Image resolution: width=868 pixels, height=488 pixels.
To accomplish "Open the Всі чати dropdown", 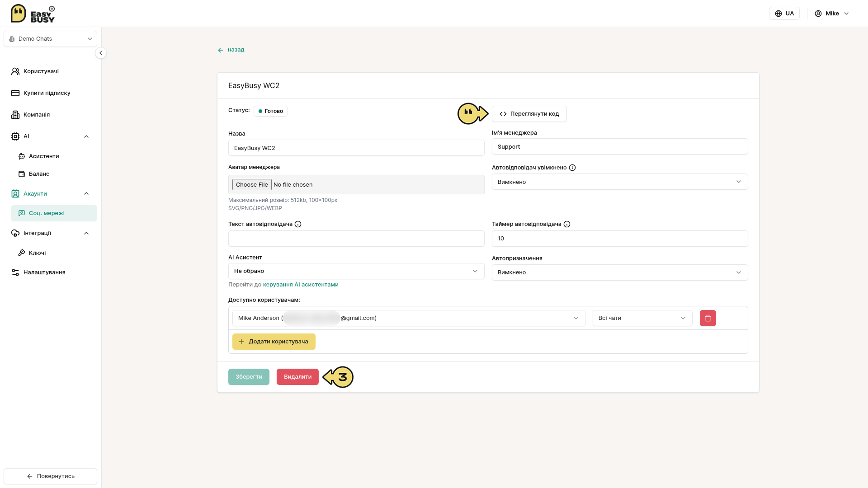I will click(642, 318).
